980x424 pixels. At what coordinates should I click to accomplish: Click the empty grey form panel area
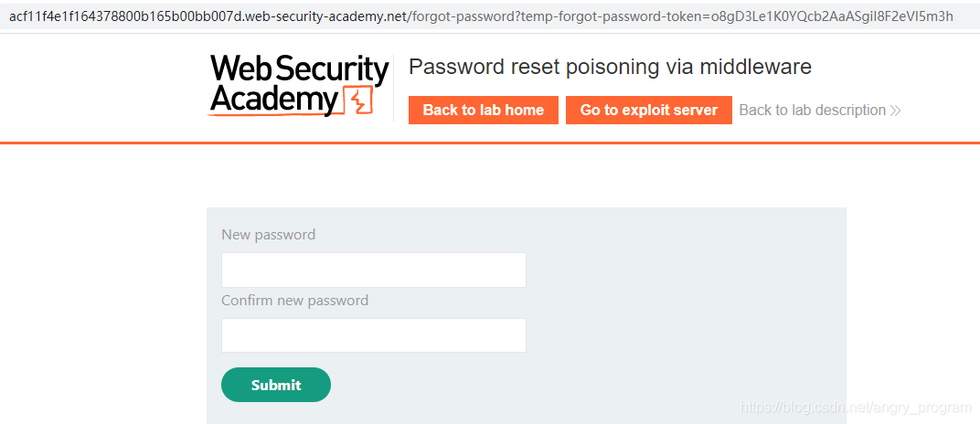686,311
